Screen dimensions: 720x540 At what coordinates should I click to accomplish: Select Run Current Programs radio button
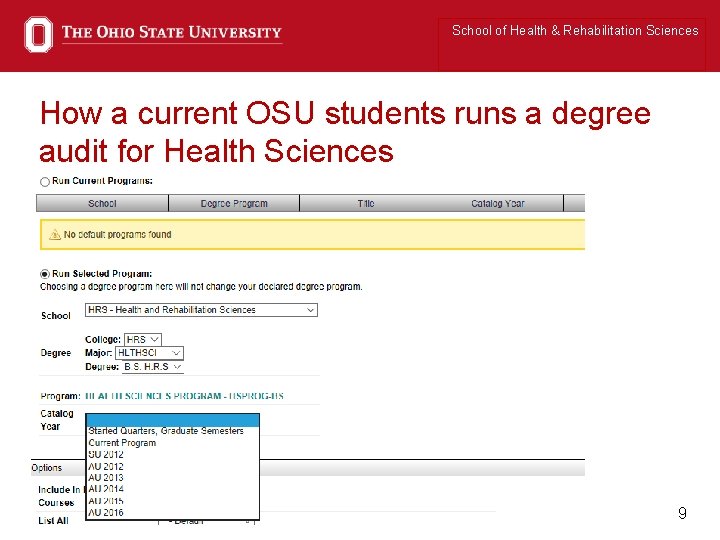pyautogui.click(x=45, y=182)
